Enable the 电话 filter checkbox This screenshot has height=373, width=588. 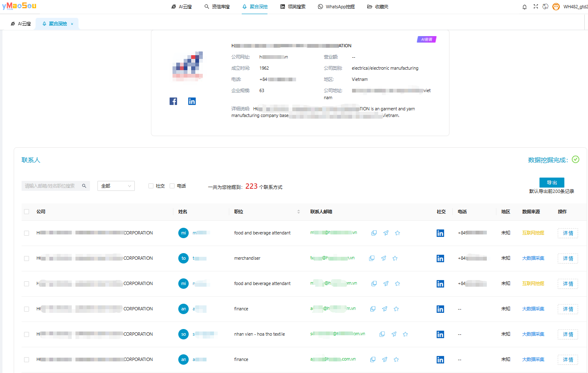(172, 186)
